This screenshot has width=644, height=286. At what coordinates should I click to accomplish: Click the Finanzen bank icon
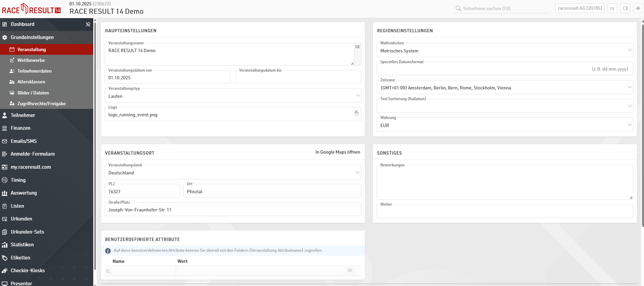(x=5, y=128)
